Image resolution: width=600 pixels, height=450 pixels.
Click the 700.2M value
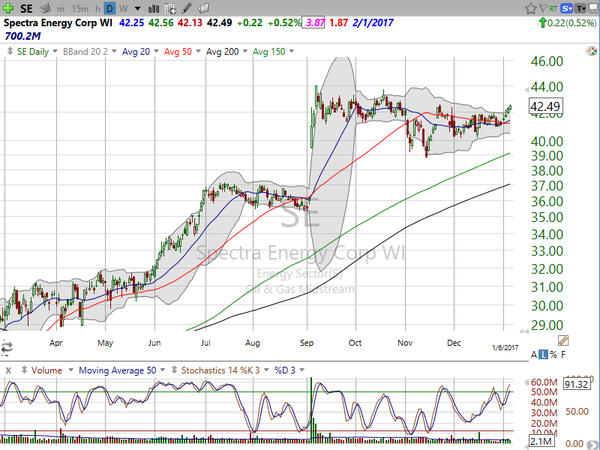[x=23, y=36]
